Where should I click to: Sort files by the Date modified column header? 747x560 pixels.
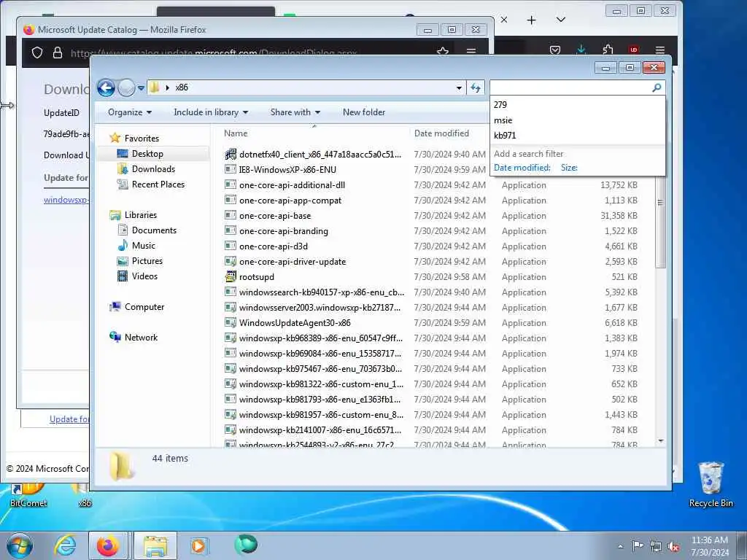point(441,133)
